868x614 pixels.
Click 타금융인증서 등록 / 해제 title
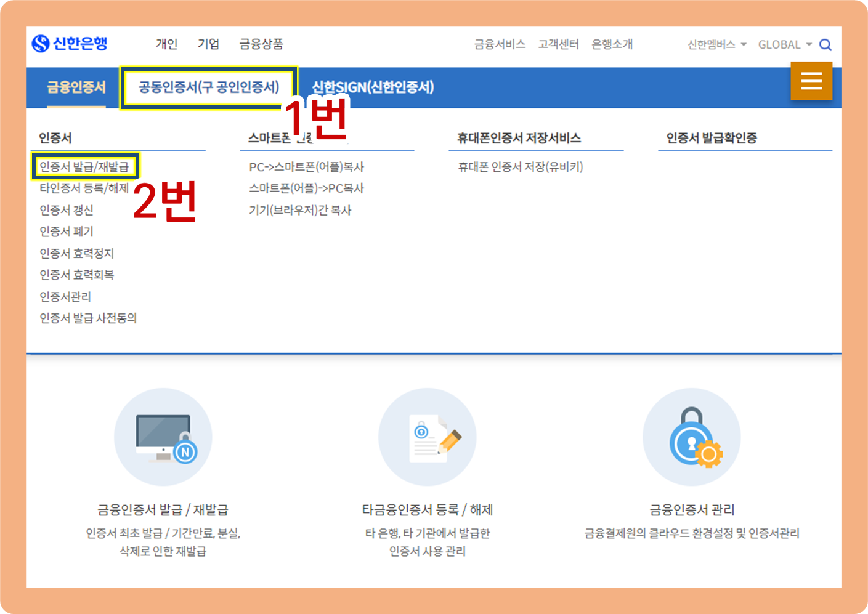coord(428,510)
